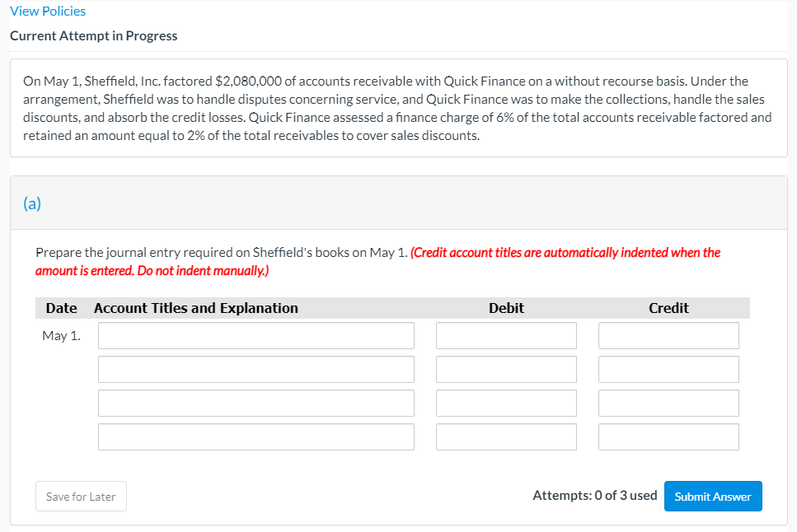The height and width of the screenshot is (532, 797).
Task: Click the second row credit field
Action: (x=668, y=370)
